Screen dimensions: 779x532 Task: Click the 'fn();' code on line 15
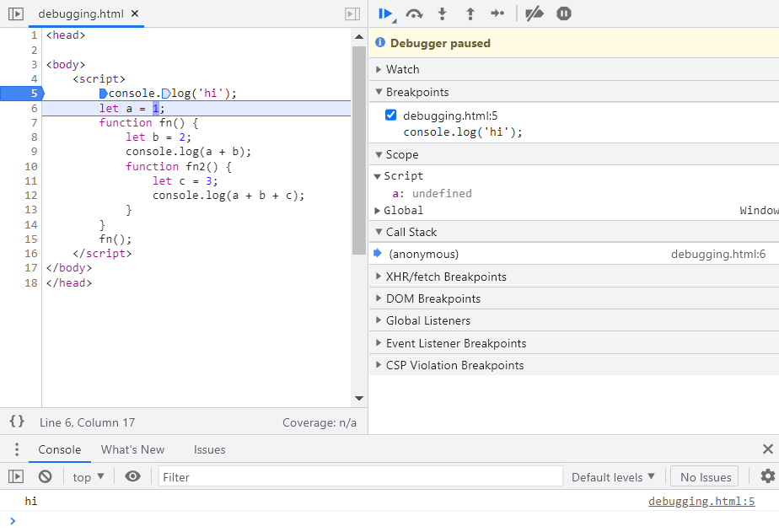tap(116, 239)
